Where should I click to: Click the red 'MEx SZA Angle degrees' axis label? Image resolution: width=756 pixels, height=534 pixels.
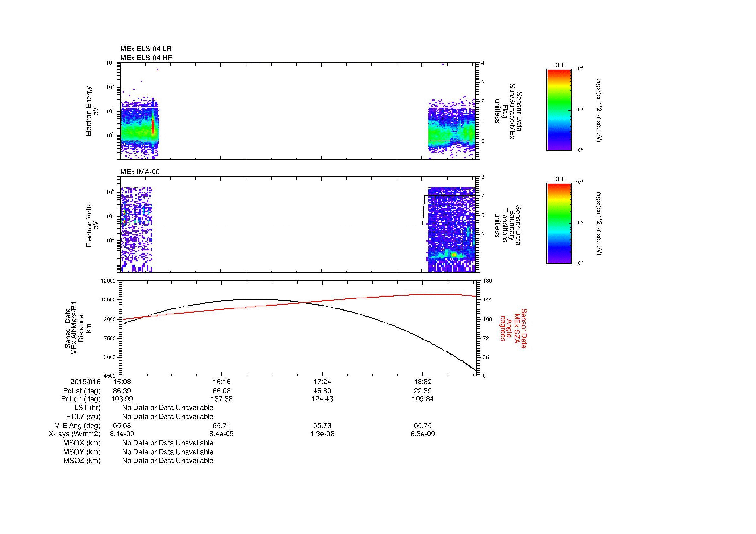point(513,328)
